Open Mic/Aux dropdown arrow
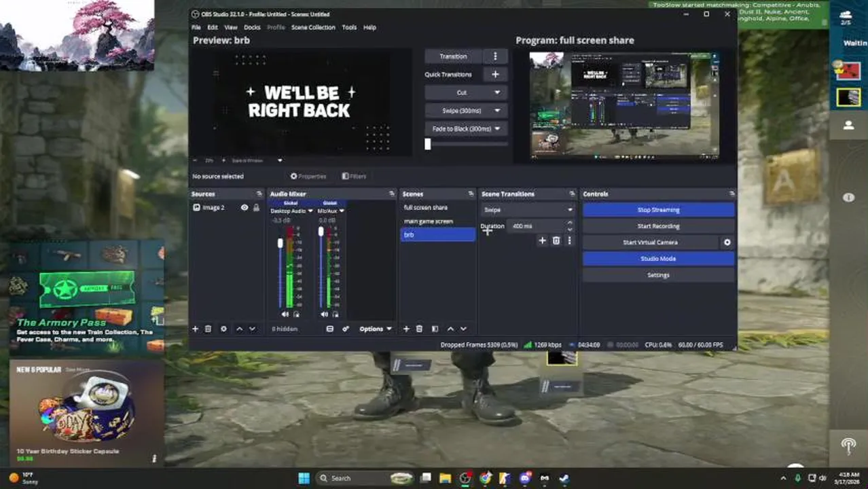868x489 pixels. tap(342, 211)
